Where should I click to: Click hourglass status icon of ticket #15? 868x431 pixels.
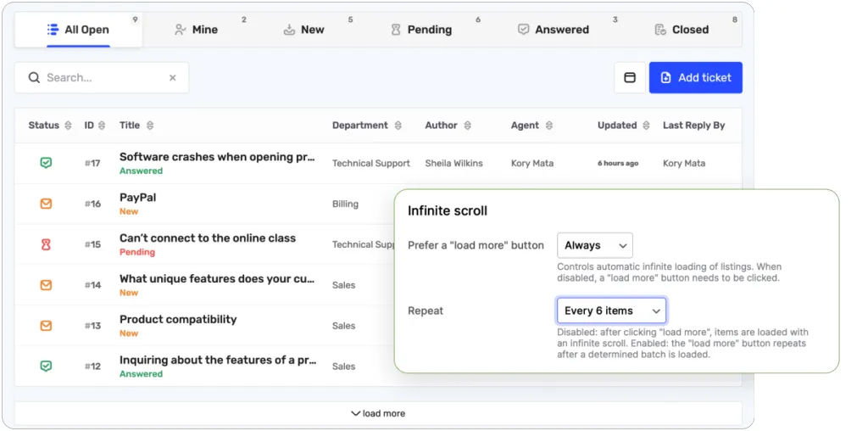46,244
